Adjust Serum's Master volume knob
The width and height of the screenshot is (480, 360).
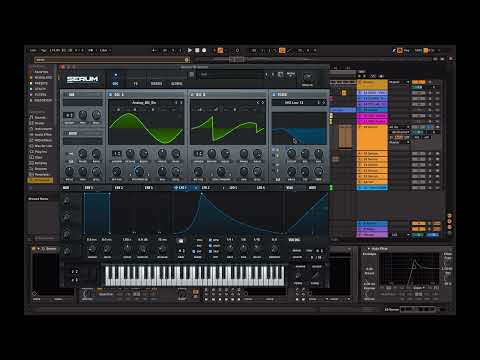click(x=307, y=78)
